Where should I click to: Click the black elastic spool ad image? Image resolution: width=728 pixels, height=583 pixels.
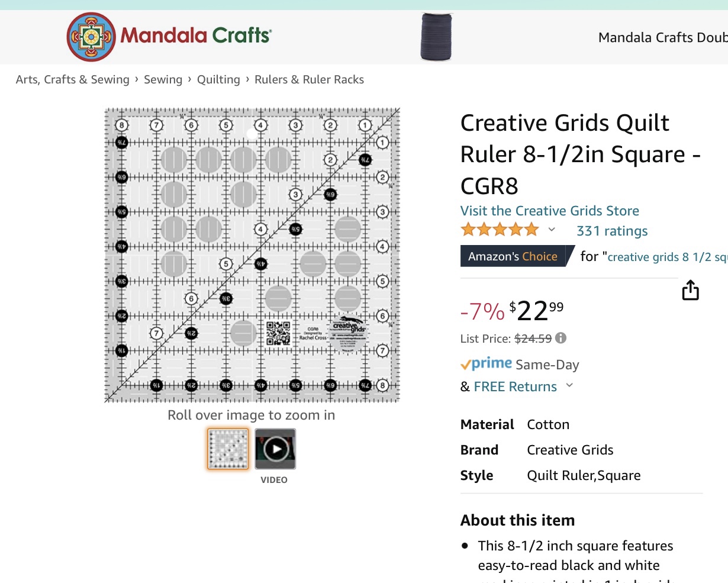click(x=436, y=37)
